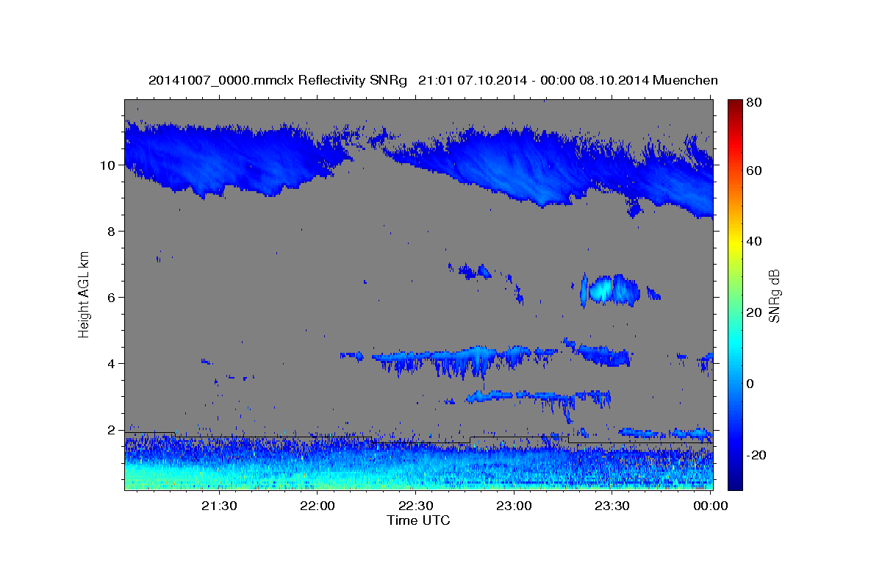
Task: Click the height axis label 4
Action: (x=112, y=364)
